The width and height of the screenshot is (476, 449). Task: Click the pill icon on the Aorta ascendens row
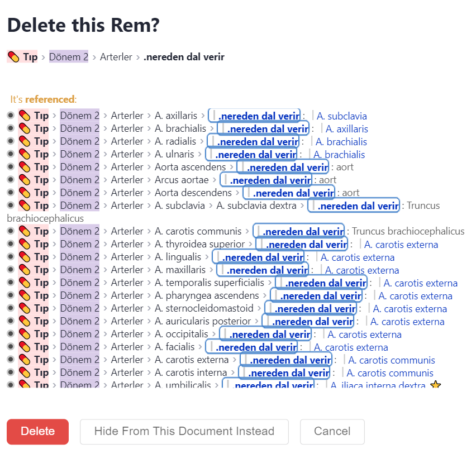click(25, 166)
